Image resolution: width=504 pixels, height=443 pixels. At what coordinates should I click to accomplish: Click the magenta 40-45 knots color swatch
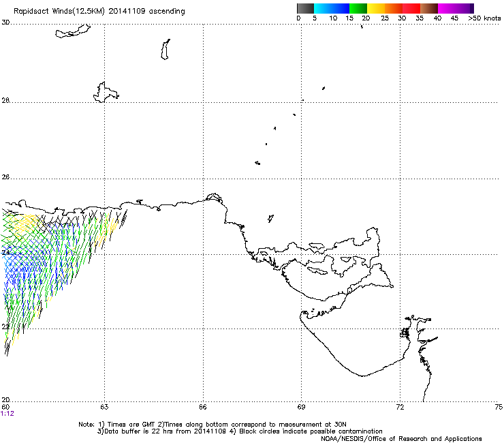447,8
